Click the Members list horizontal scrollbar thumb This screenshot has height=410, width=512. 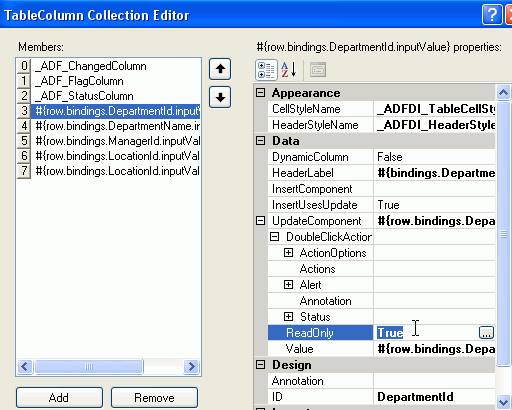click(89, 367)
